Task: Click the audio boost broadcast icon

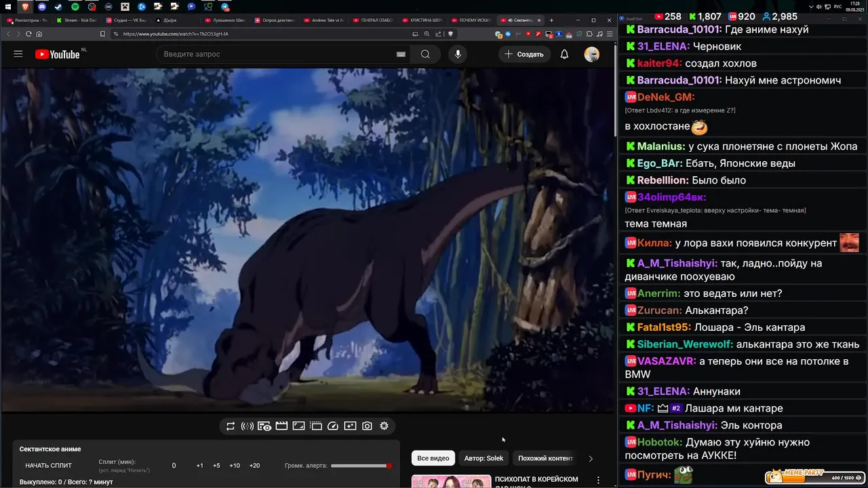Action: coord(248,426)
